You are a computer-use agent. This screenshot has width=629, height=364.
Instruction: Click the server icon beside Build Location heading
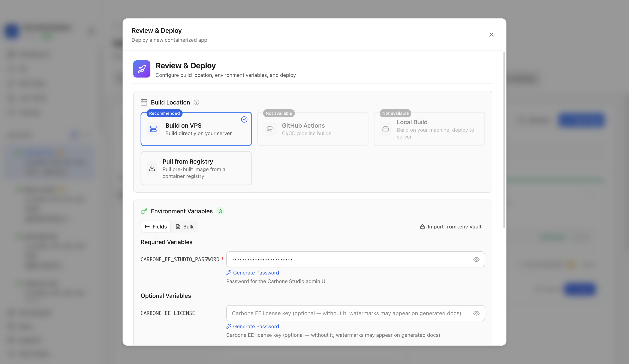click(144, 102)
